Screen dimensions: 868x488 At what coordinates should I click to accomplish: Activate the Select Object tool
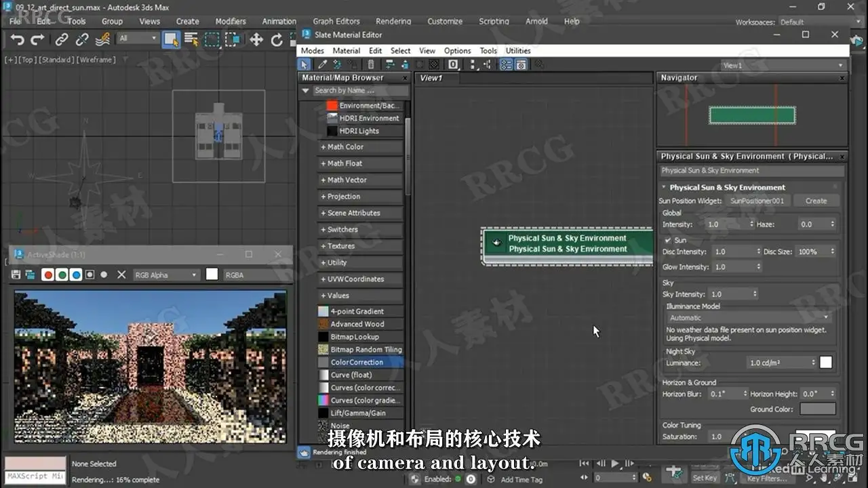(x=170, y=39)
